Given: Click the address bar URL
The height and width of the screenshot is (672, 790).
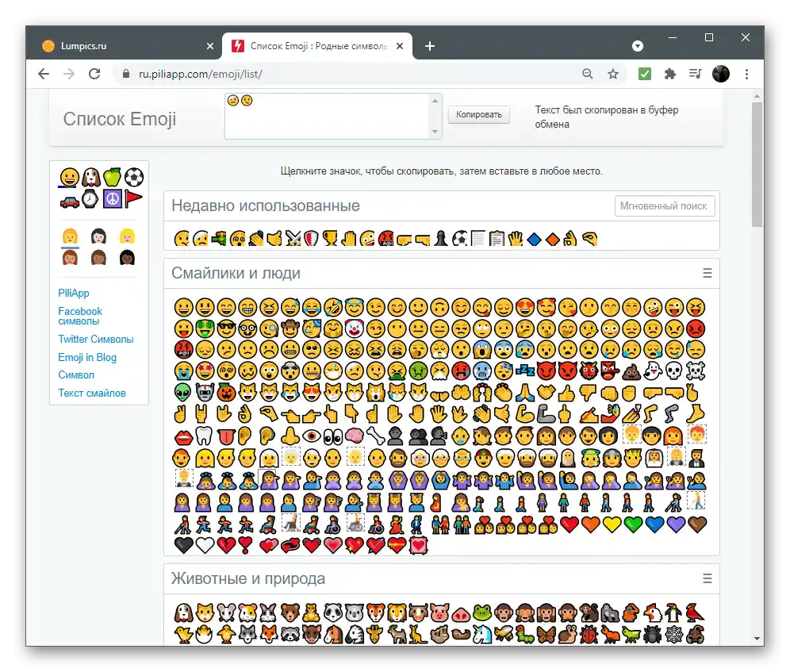Looking at the screenshot, I should point(201,74).
